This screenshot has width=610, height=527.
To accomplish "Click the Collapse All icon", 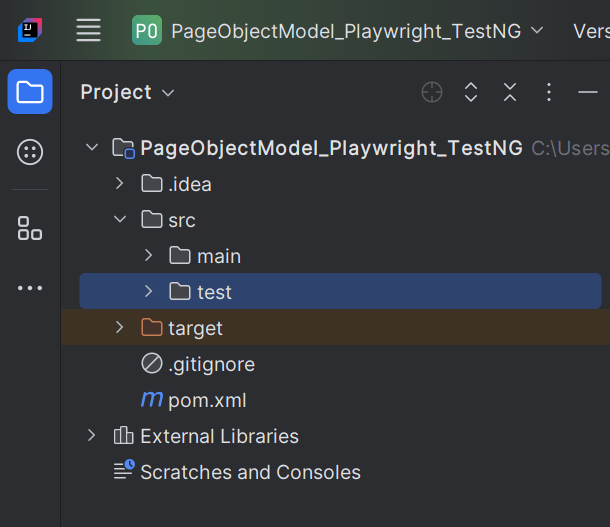I will pos(510,92).
